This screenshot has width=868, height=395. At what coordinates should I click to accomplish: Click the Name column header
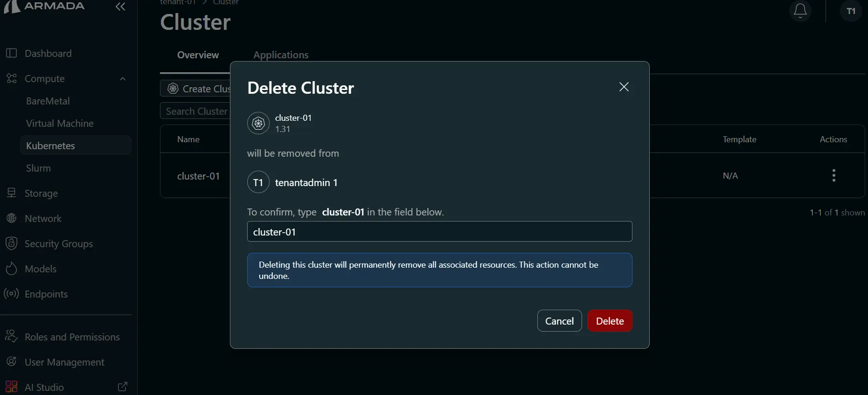tap(188, 139)
